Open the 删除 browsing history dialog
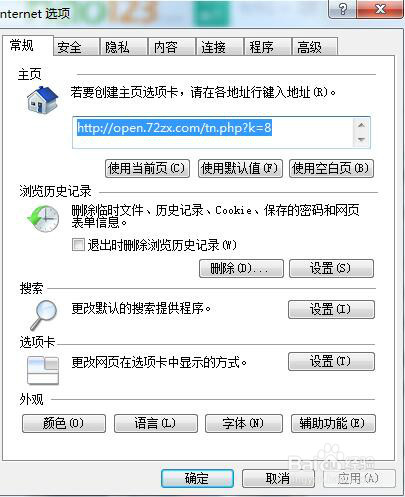The image size is (405, 497). [241, 268]
